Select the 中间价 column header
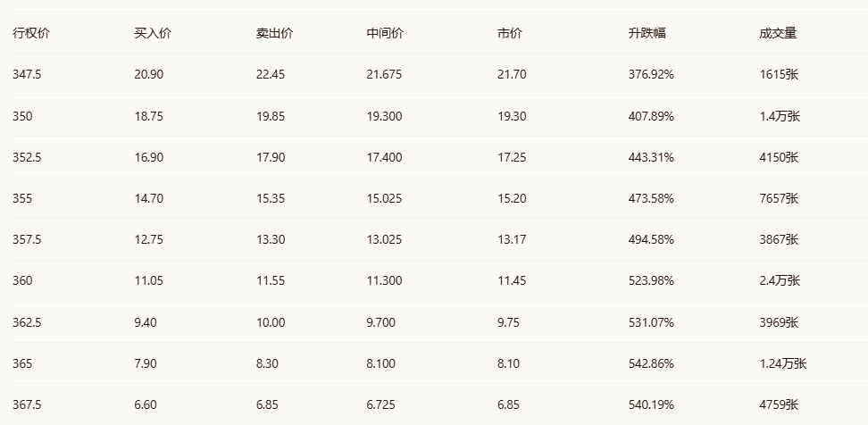The height and width of the screenshot is (425, 868). tap(385, 33)
